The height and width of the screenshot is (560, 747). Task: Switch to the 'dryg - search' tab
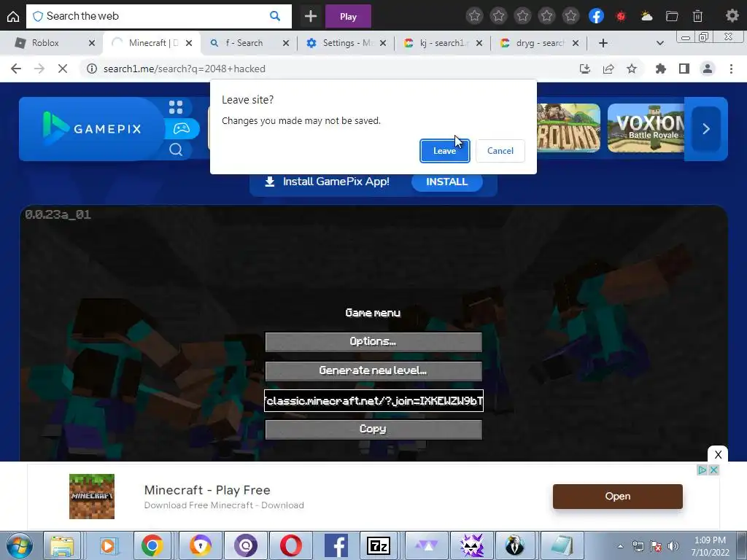tap(540, 43)
